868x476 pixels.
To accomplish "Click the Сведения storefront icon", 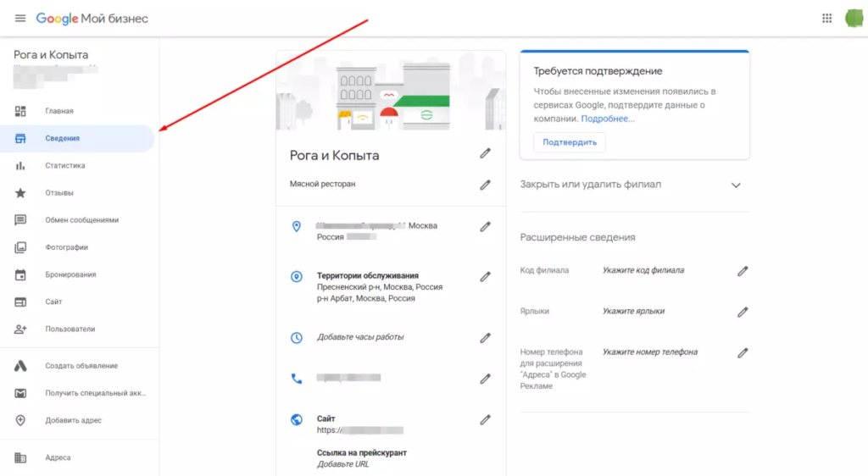I will [x=20, y=138].
